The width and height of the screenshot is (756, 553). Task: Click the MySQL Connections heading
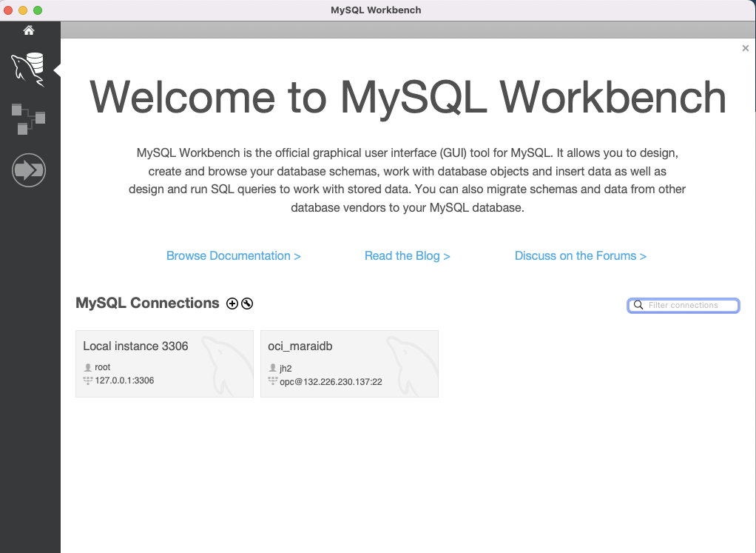point(147,303)
